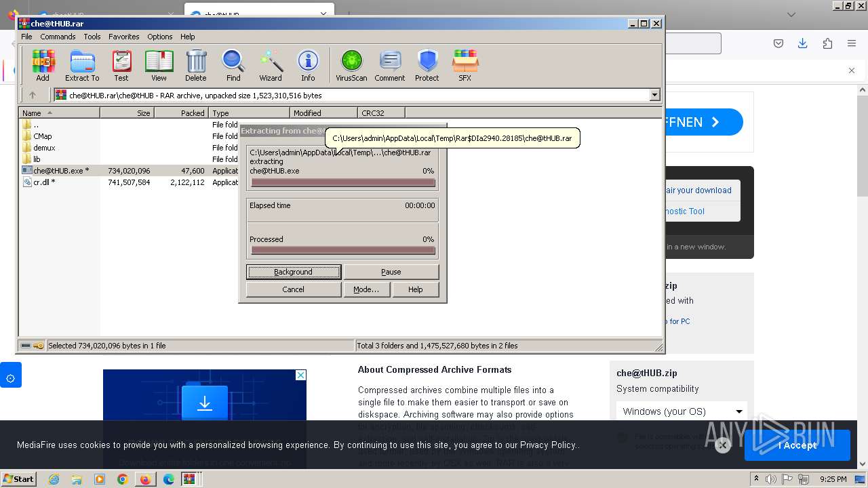This screenshot has height=488, width=868.
Task: Click the blue accessibility side button
Action: click(11, 375)
